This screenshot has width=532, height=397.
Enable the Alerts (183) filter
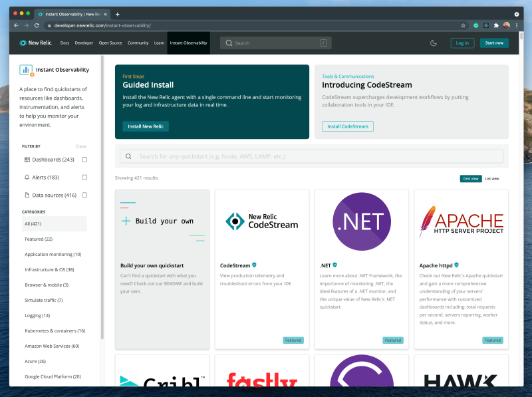(x=84, y=178)
